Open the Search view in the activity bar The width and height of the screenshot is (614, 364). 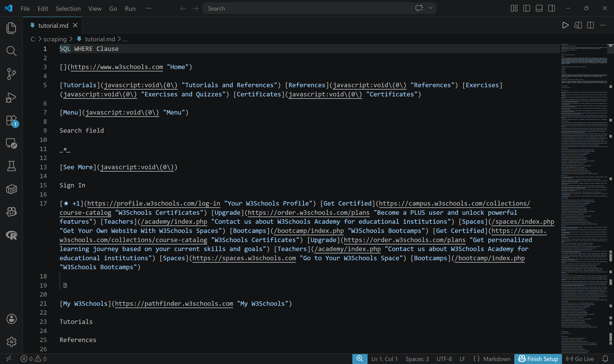pos(11,51)
